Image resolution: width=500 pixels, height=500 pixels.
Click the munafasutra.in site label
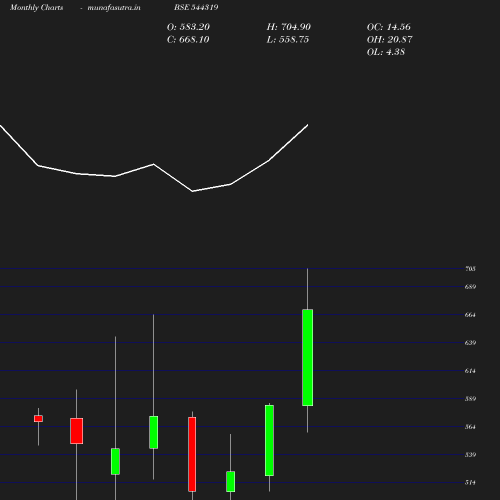pos(114,7)
